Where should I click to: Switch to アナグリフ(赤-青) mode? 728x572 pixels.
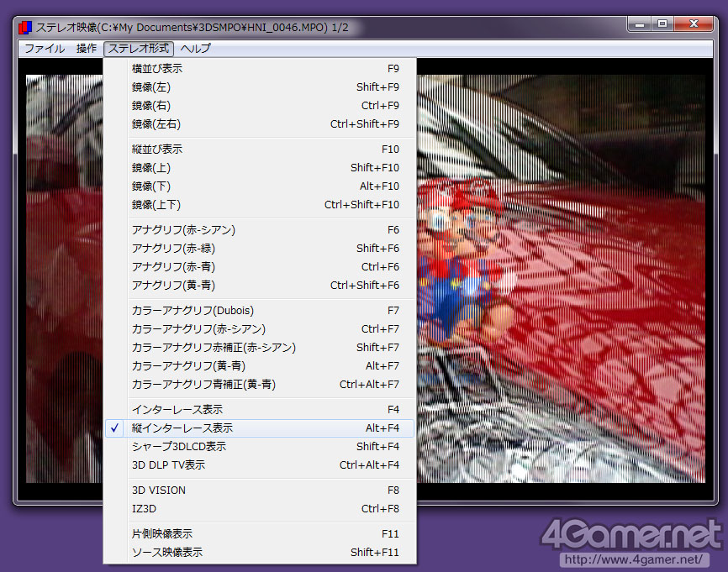click(260, 267)
